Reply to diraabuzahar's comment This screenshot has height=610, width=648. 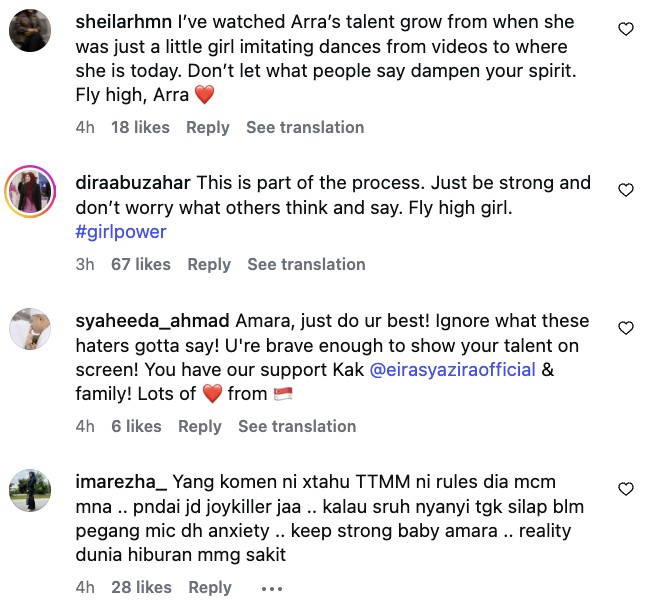pos(209,264)
